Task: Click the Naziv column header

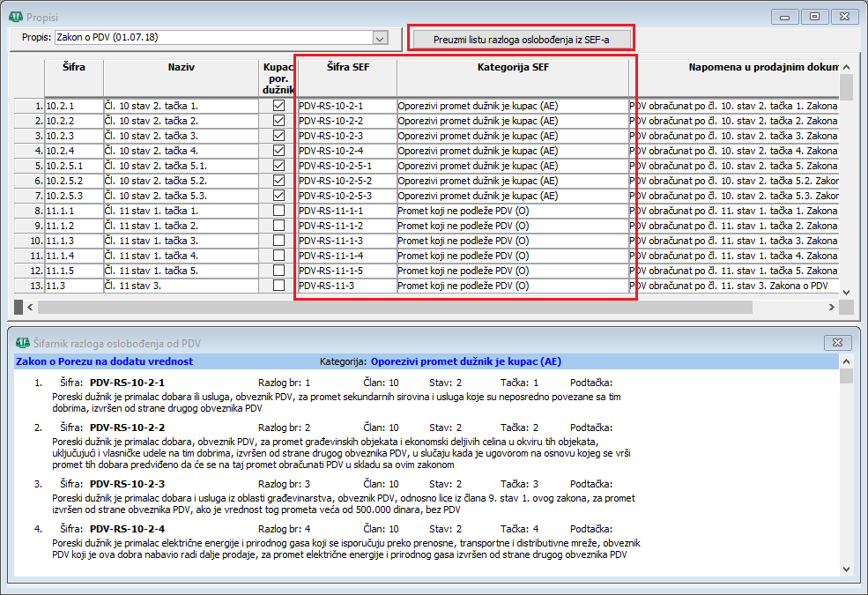Action: point(181,67)
